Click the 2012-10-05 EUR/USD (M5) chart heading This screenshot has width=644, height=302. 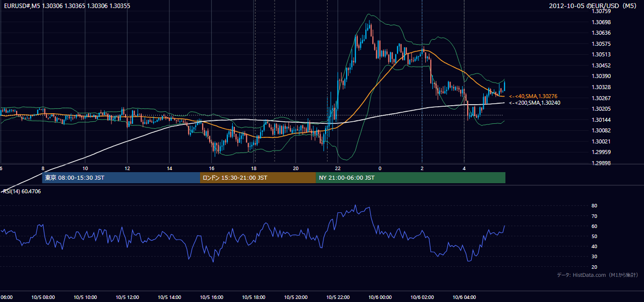coord(594,6)
